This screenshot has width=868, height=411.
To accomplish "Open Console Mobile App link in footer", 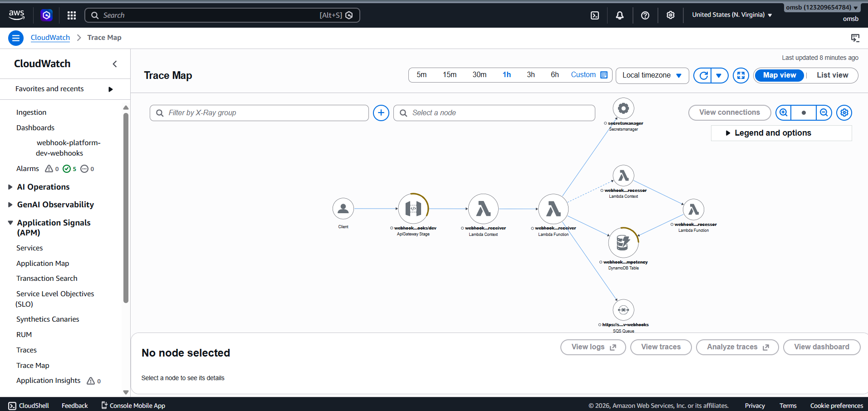I will pos(133,406).
